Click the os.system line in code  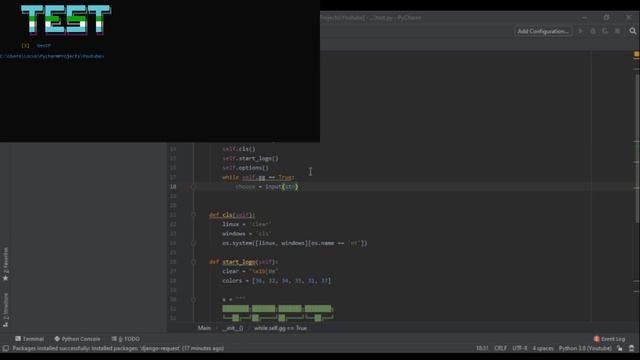pyautogui.click(x=295, y=243)
